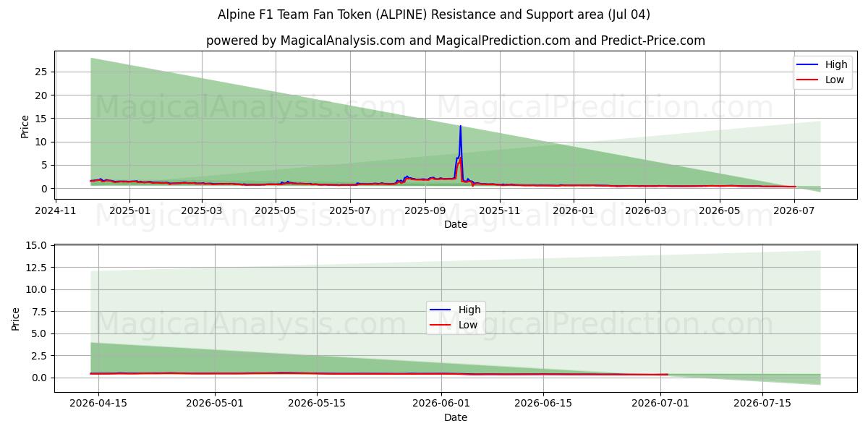The width and height of the screenshot is (868, 434).
Task: Click the '2025-07' date tick label
Action: click(350, 210)
